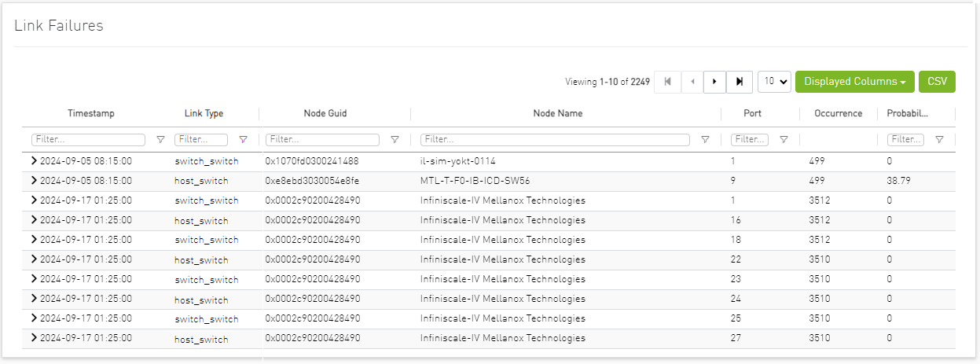Open the Timestamp column filter icon
The height and width of the screenshot is (364, 980).
click(160, 140)
